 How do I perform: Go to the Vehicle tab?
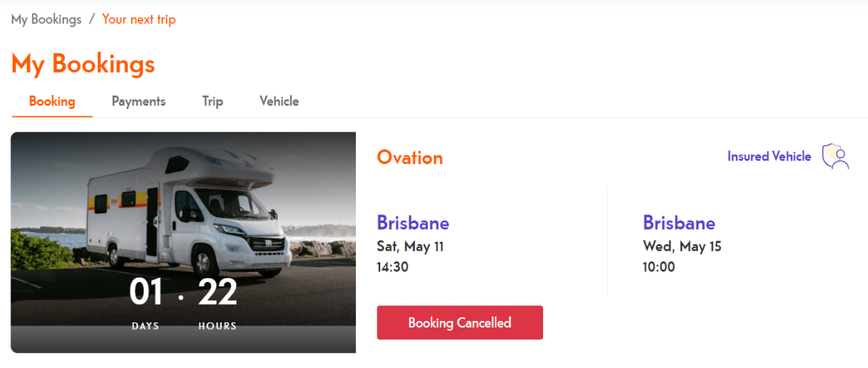tap(279, 102)
